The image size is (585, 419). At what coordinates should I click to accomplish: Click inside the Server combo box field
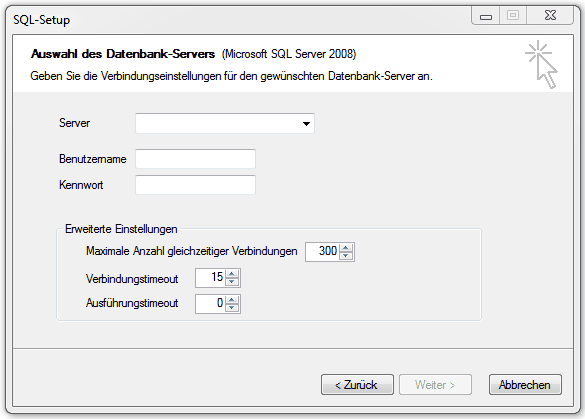225,123
